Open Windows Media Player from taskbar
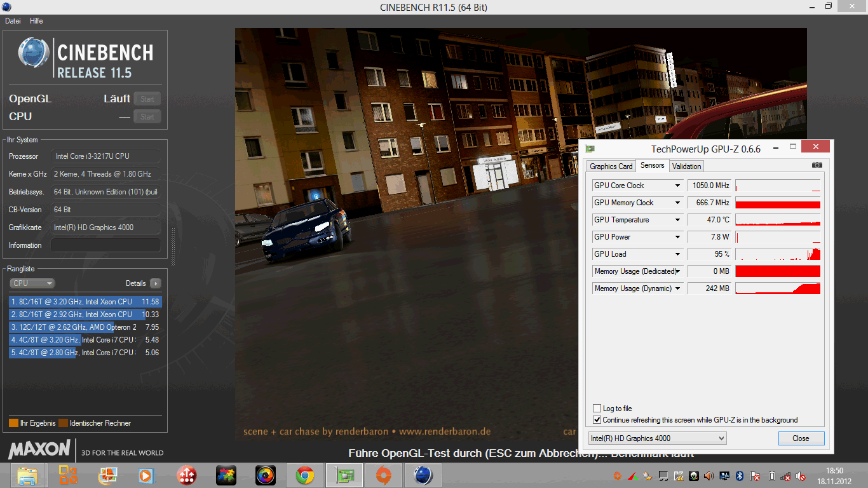The height and width of the screenshot is (488, 868). [146, 475]
